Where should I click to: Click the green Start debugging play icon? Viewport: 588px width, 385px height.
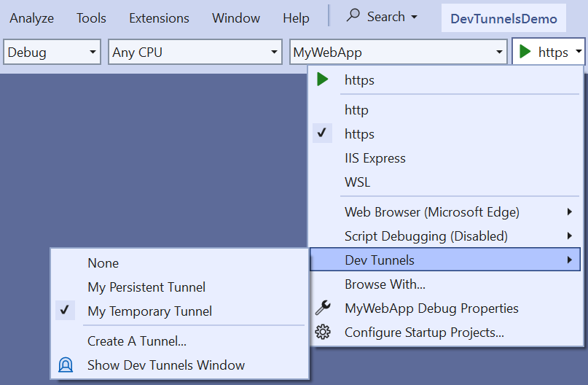(x=525, y=52)
